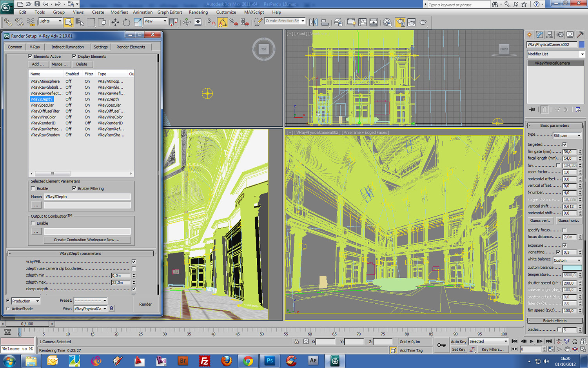Open Photoshop from the Windows taskbar
This screenshot has width=588, height=368.
[x=270, y=361]
